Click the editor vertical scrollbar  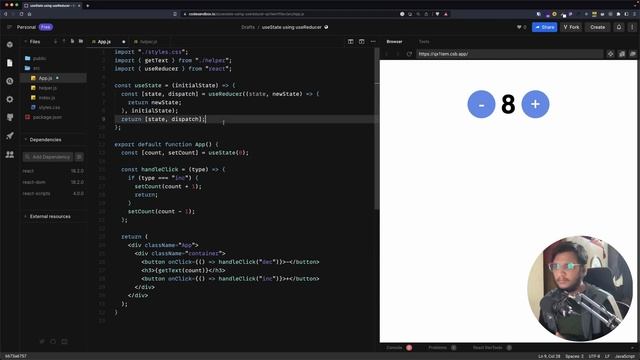pyautogui.click(x=376, y=130)
